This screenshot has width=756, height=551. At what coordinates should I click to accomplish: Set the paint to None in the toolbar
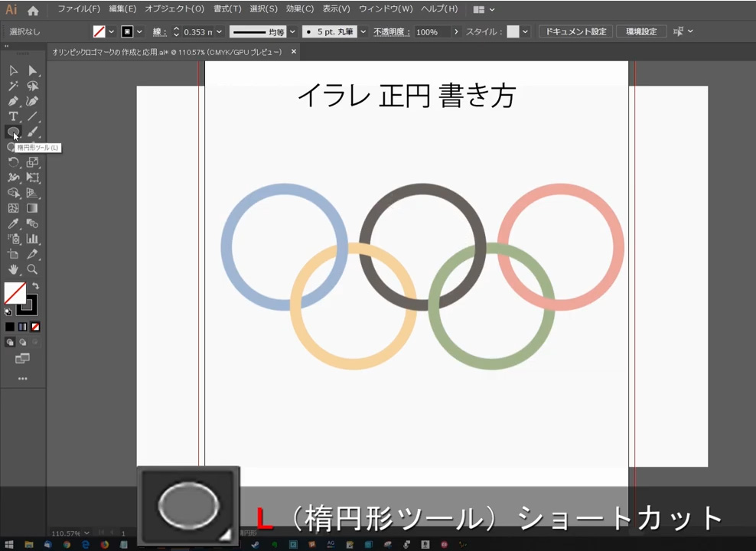click(35, 327)
